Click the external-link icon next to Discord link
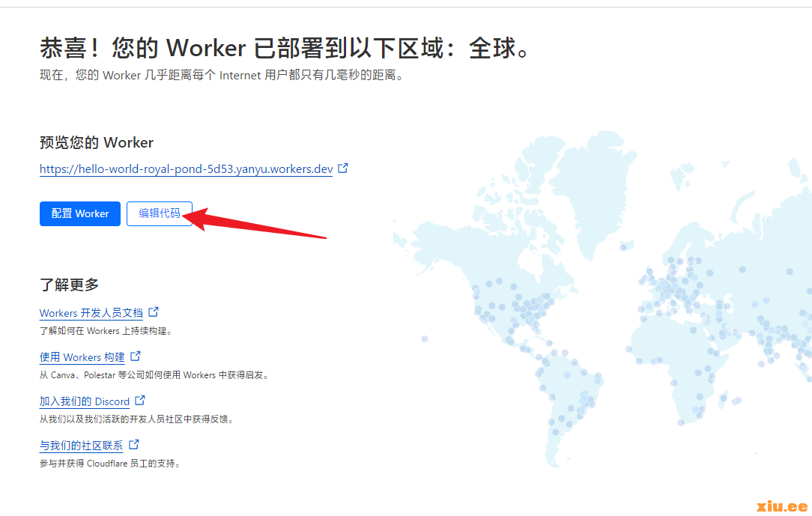Image resolution: width=812 pixels, height=516 pixels. point(140,401)
